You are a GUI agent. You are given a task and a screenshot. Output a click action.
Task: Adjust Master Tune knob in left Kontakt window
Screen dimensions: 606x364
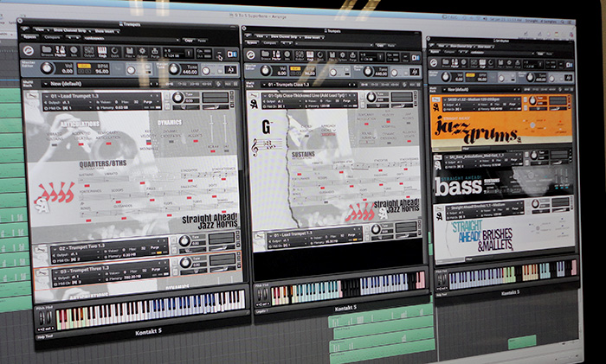tap(174, 69)
